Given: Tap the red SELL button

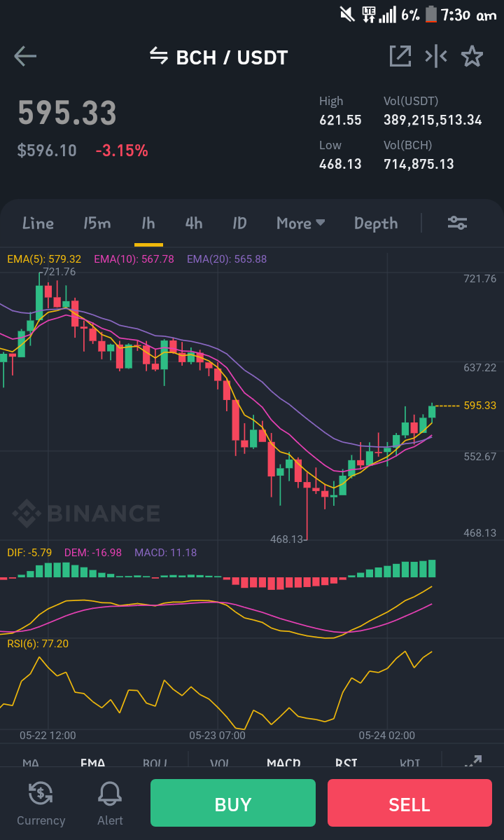Looking at the screenshot, I should click(409, 803).
